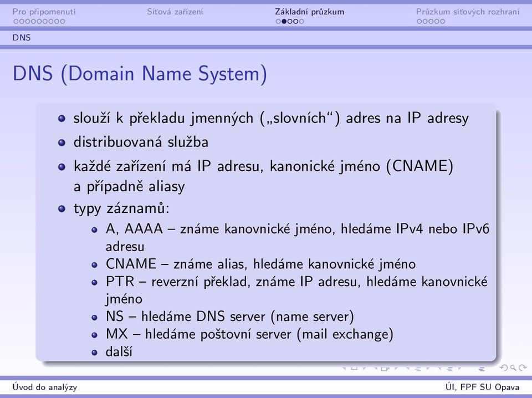Open the Průzkum síťových rozhraní section
Screen dimensions: 532x398
pyautogui.click(x=468, y=12)
